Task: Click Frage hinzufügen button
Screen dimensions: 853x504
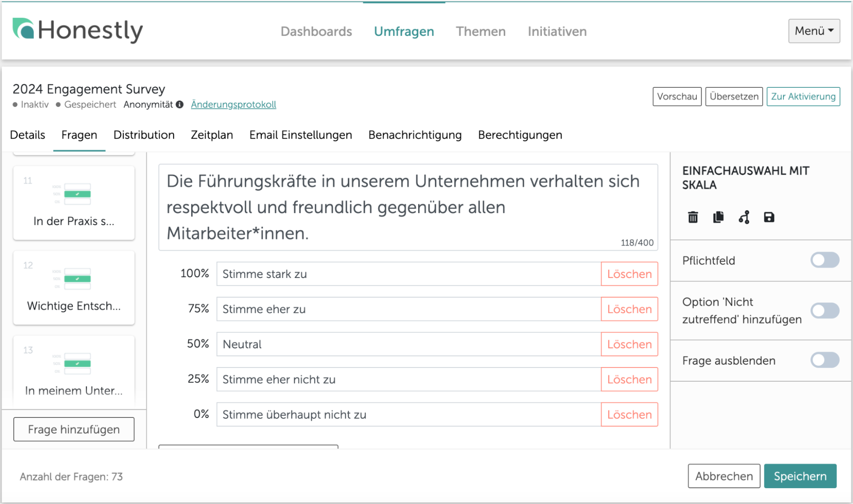Action: coord(74,429)
